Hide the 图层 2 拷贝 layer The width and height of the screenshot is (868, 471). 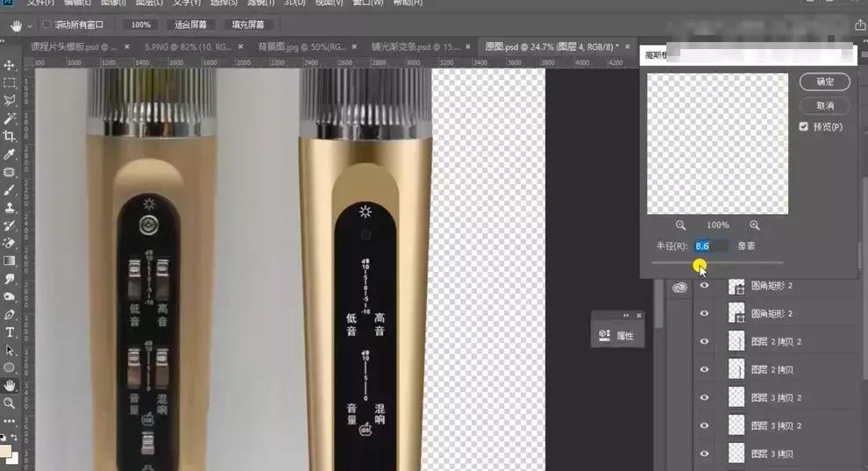click(704, 369)
